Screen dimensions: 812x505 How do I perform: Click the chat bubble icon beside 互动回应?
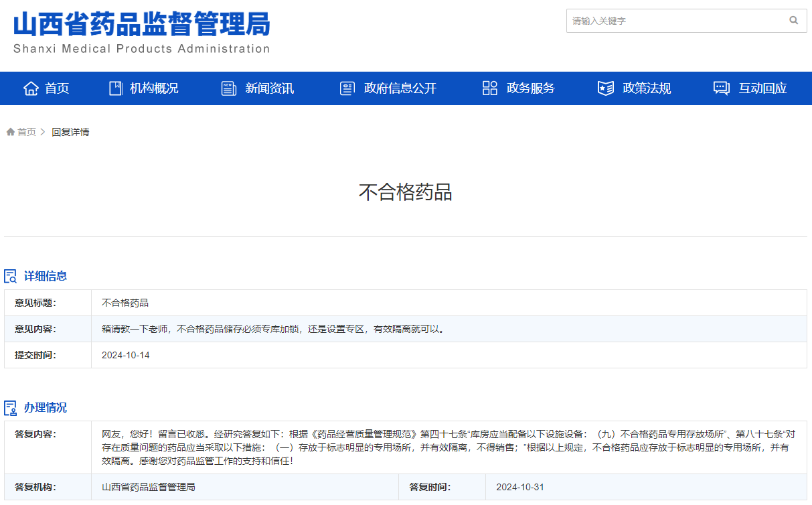pos(722,88)
